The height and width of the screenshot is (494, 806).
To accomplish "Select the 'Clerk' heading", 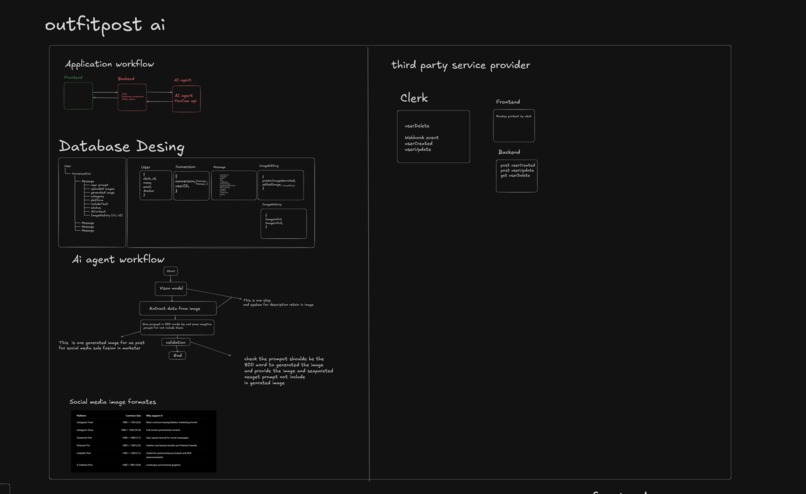I will (414, 98).
